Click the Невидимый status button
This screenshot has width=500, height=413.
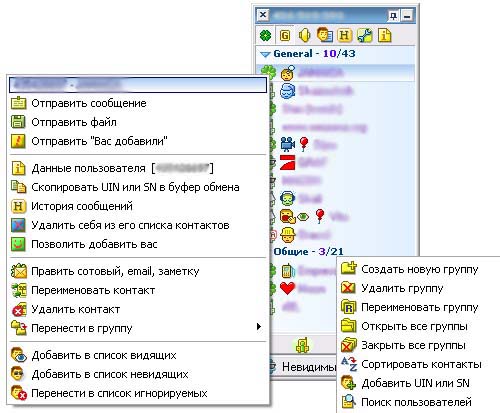click(303, 367)
